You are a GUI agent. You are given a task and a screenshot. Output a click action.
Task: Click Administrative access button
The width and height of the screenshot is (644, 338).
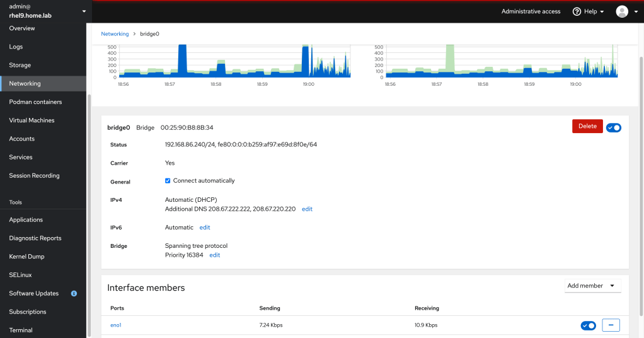531,11
